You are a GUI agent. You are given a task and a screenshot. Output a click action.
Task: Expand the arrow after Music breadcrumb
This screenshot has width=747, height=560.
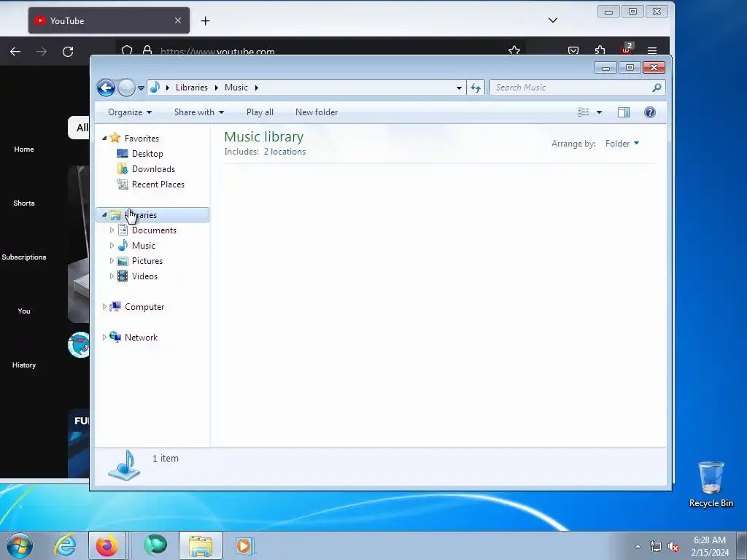tap(256, 87)
